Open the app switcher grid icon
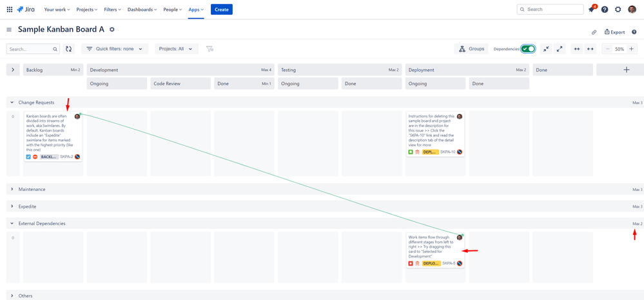Image resolution: width=644 pixels, height=300 pixels. coord(10,10)
